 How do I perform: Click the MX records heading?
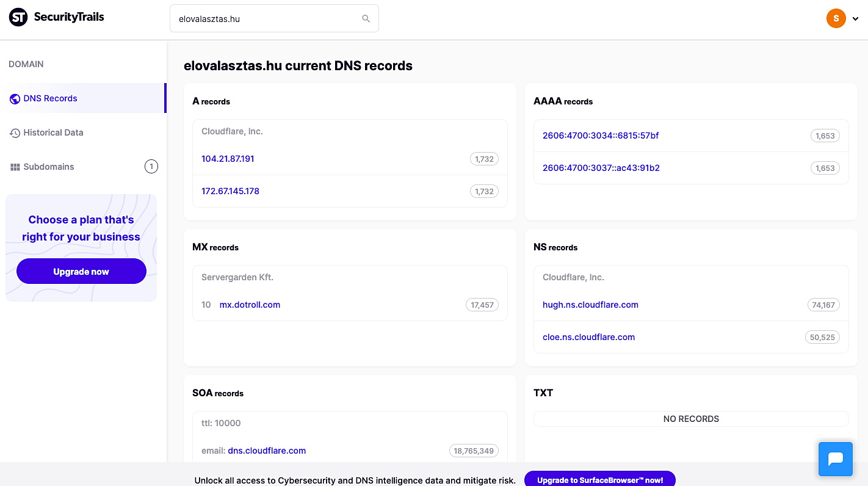215,247
